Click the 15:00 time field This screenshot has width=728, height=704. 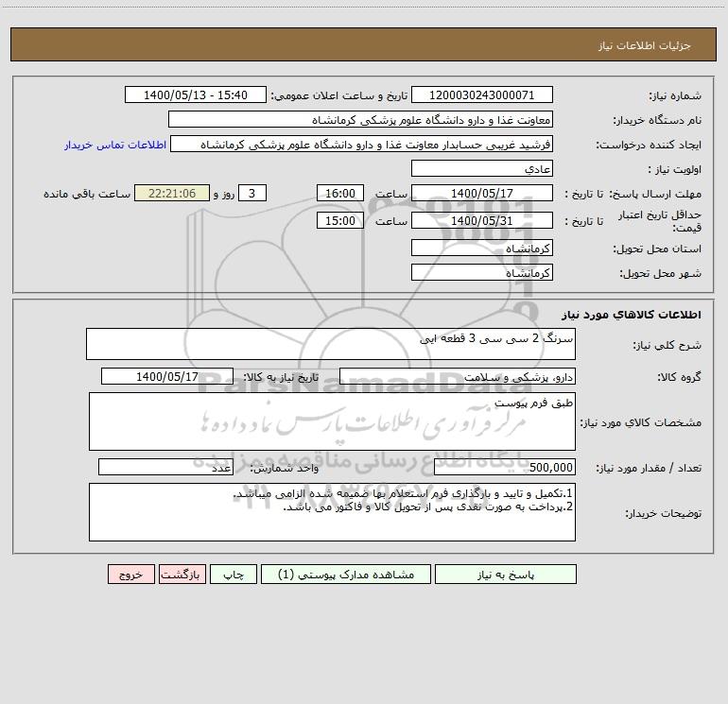339,220
